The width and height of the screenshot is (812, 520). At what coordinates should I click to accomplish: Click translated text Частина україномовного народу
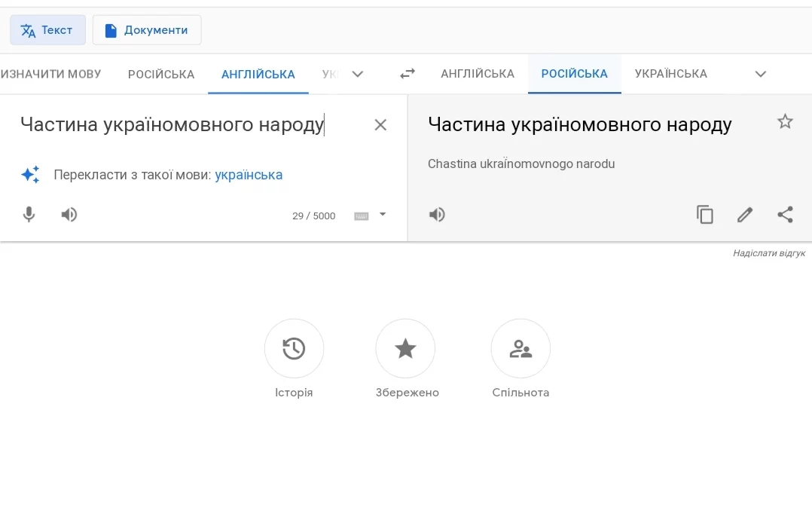pyautogui.click(x=580, y=125)
